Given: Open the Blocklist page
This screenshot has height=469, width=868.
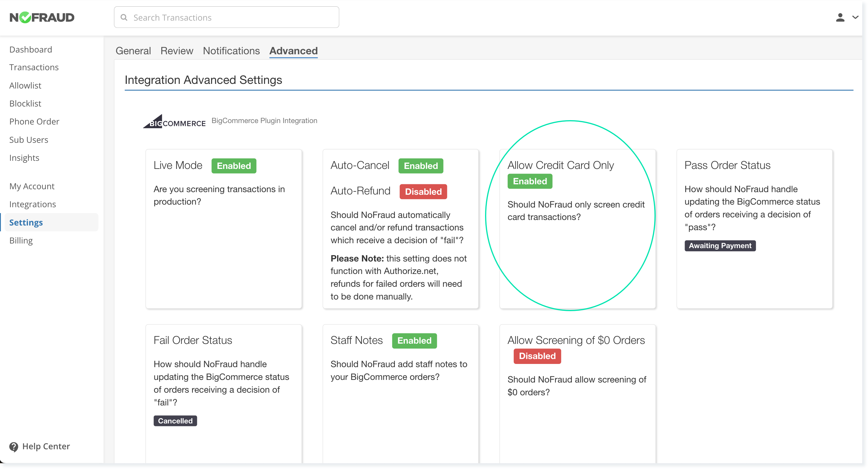Looking at the screenshot, I should pyautogui.click(x=25, y=103).
